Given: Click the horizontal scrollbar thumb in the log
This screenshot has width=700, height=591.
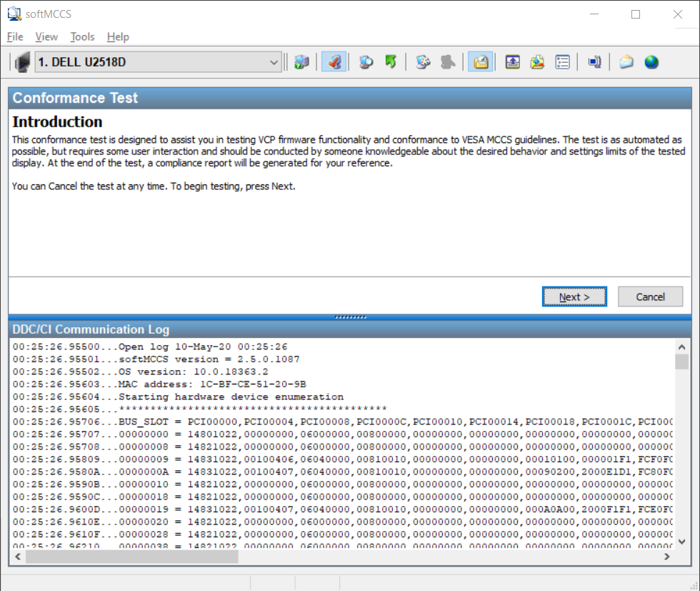Looking at the screenshot, I should 132,556.
